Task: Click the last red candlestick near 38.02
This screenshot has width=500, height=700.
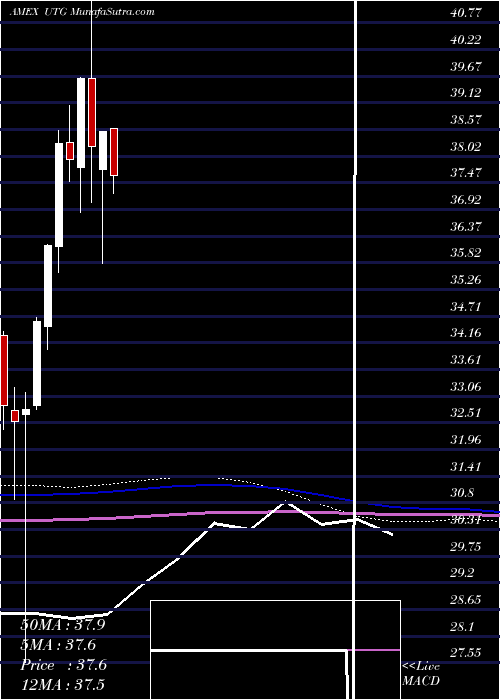Action: click(114, 152)
